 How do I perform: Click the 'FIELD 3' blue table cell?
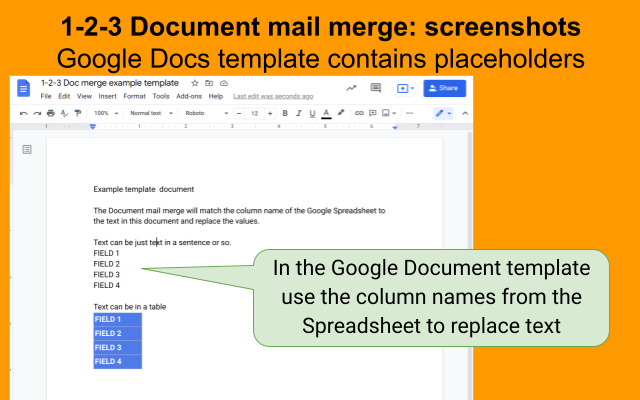coord(118,347)
